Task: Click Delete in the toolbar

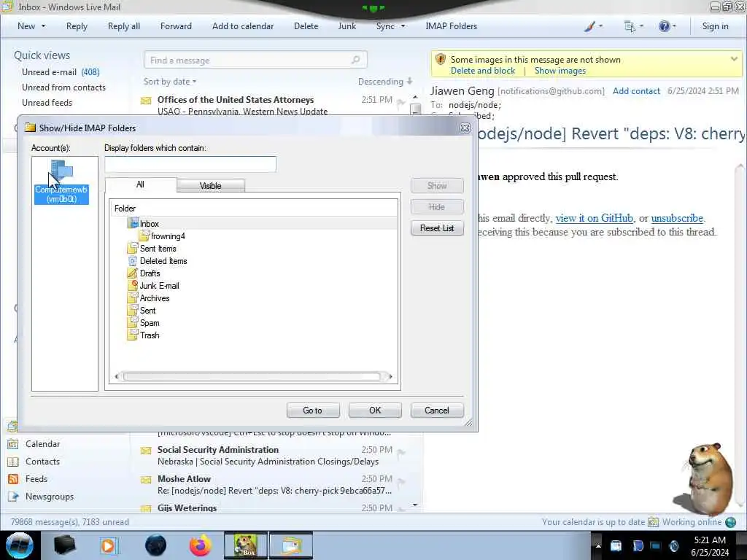Action: 306,26
